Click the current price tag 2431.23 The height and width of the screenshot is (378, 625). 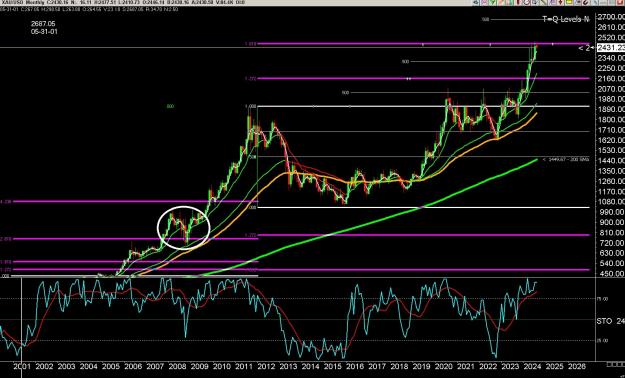pos(611,47)
